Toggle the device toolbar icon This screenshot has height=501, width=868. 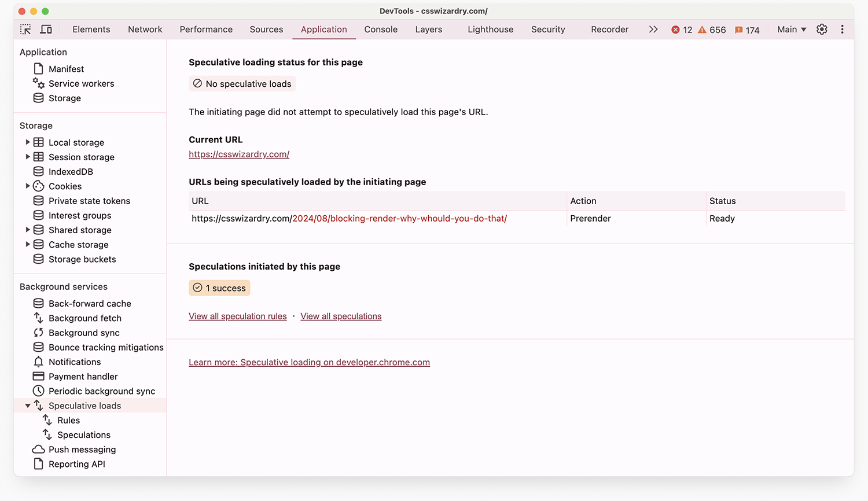pos(46,30)
